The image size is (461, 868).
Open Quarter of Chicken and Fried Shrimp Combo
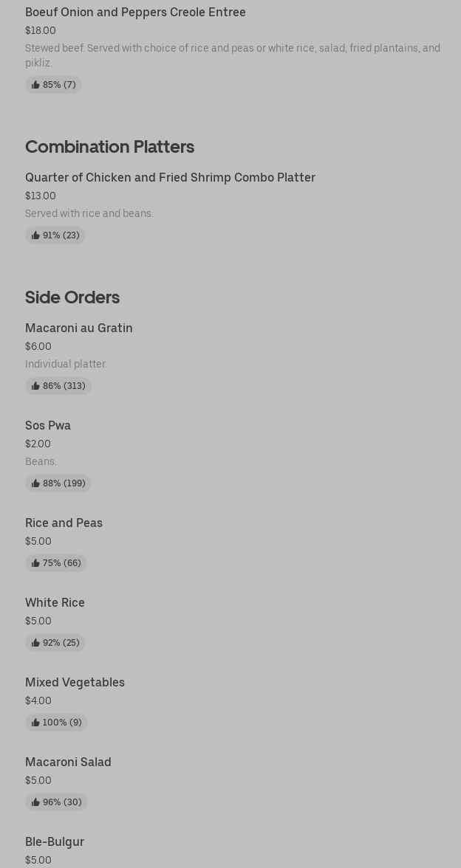[170, 177]
